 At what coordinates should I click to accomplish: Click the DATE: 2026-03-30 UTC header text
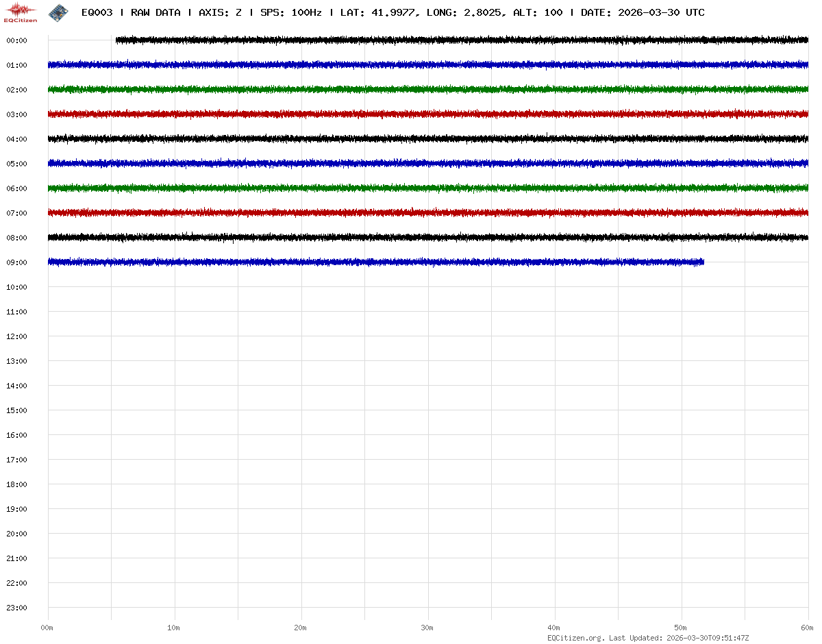(x=643, y=12)
